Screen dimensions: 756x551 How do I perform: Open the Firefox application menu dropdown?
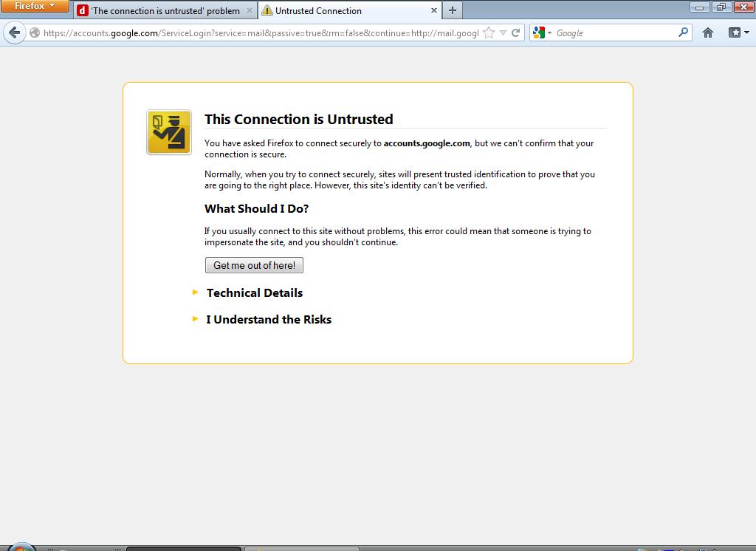tap(35, 6)
